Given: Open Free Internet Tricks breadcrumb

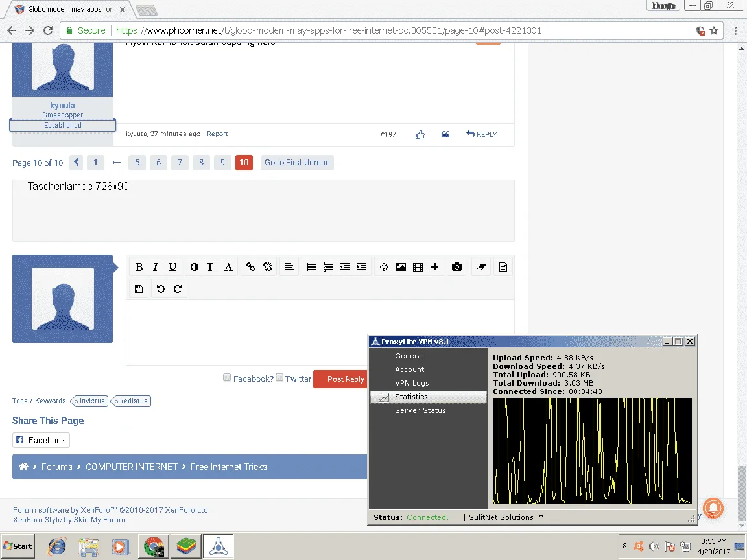Looking at the screenshot, I should pos(229,467).
